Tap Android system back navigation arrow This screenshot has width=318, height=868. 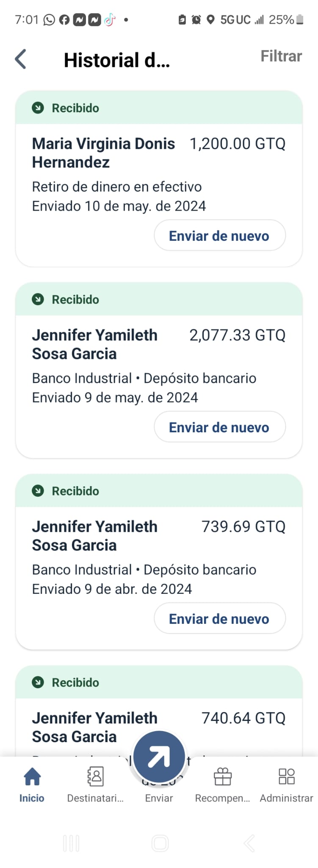tap(249, 843)
